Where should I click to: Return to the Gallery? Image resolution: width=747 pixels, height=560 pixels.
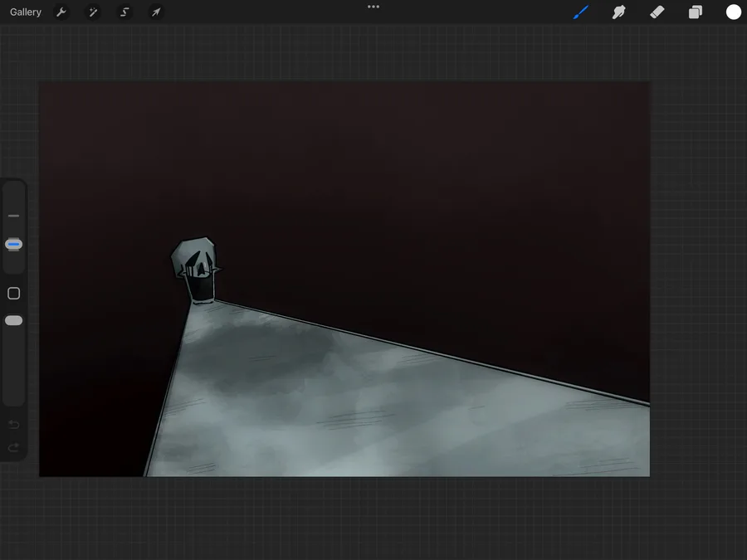26,12
